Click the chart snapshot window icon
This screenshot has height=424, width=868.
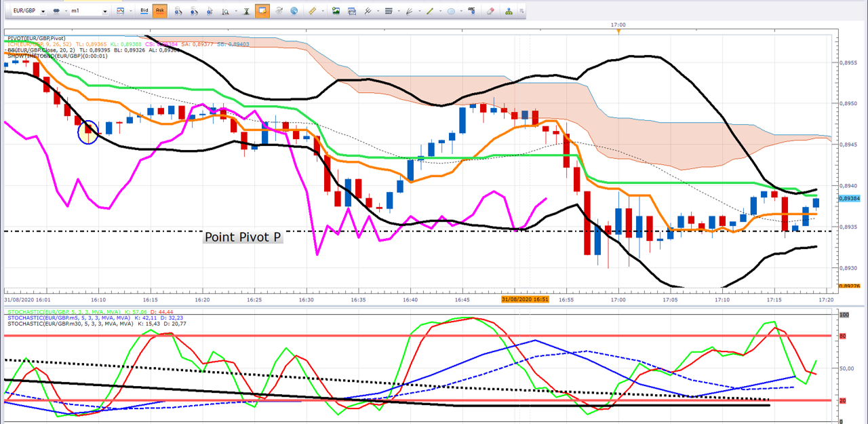352,11
